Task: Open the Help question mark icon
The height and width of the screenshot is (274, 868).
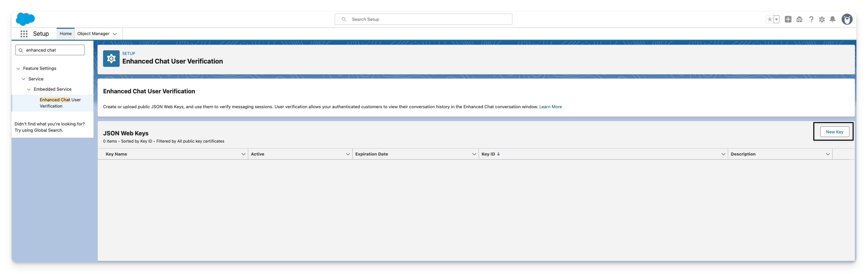Action: pos(811,20)
